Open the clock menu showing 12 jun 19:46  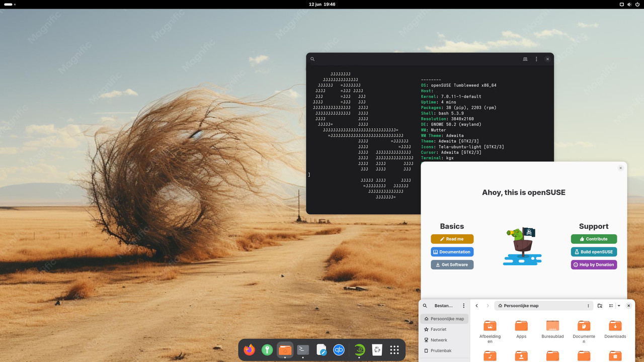(322, 4)
